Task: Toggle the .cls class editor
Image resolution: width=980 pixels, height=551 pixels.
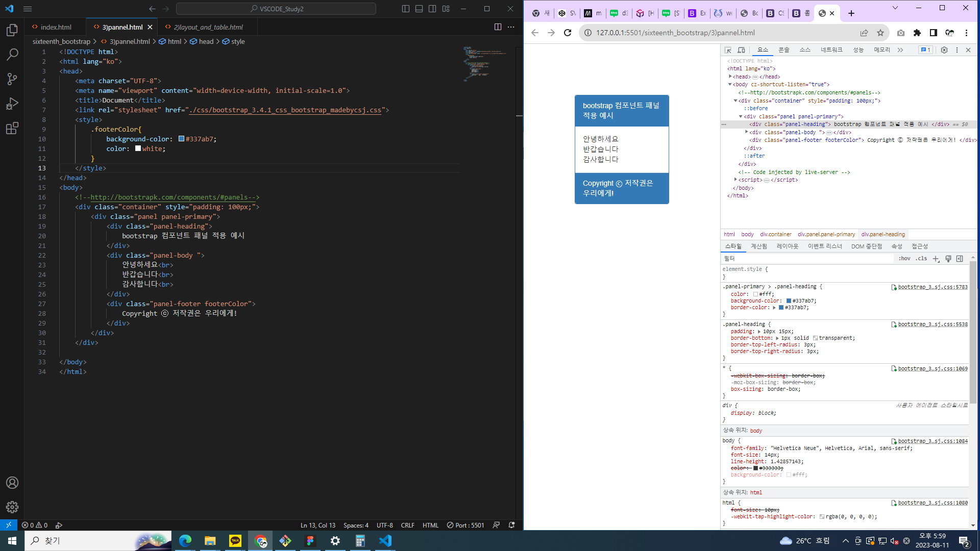Action: click(x=921, y=259)
